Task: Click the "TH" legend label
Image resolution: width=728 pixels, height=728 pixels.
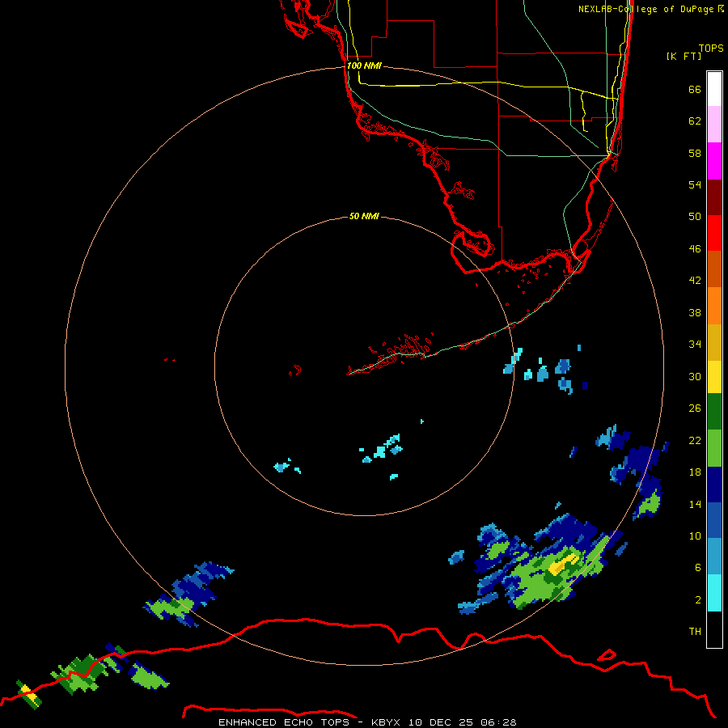Action: click(695, 632)
